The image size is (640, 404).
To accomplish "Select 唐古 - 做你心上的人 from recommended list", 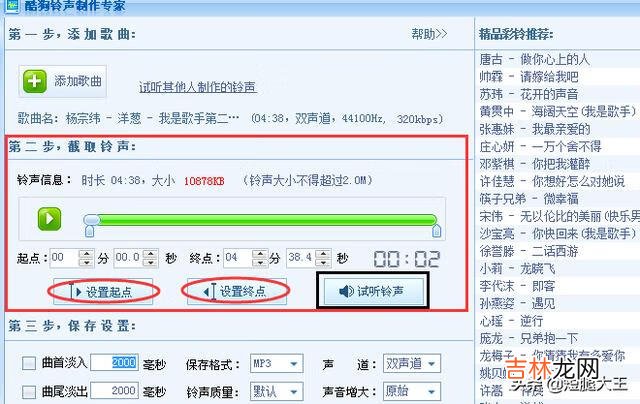I will 548,60.
